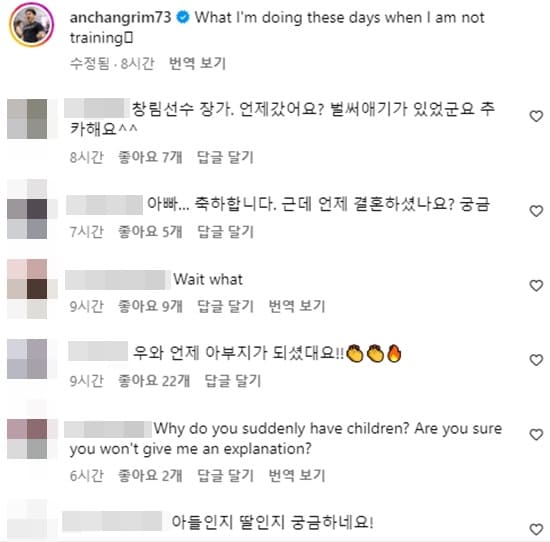View the 7 likes on first comment

coord(150,157)
